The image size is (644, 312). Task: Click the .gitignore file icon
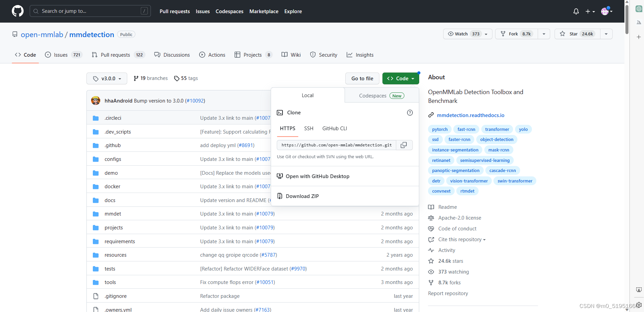96,296
